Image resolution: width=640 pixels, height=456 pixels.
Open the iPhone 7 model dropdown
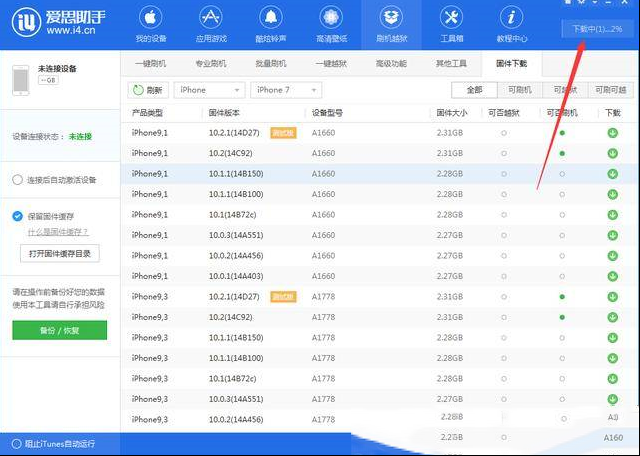(286, 90)
